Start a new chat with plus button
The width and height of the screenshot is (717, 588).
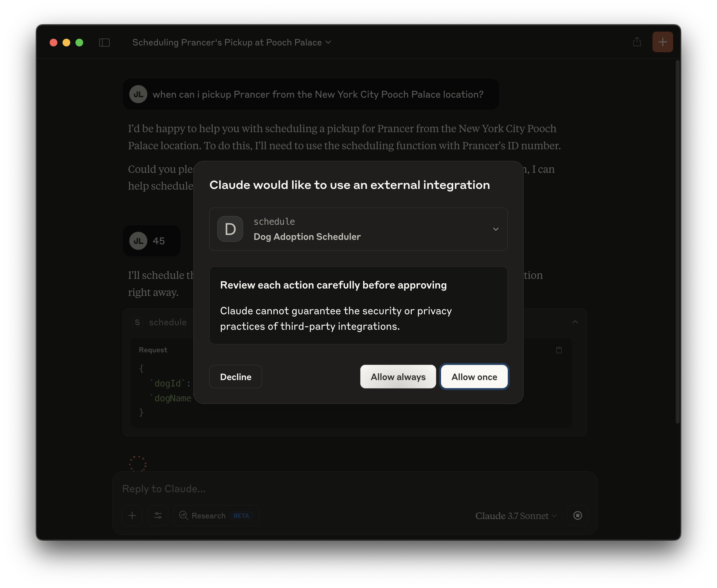tap(663, 42)
